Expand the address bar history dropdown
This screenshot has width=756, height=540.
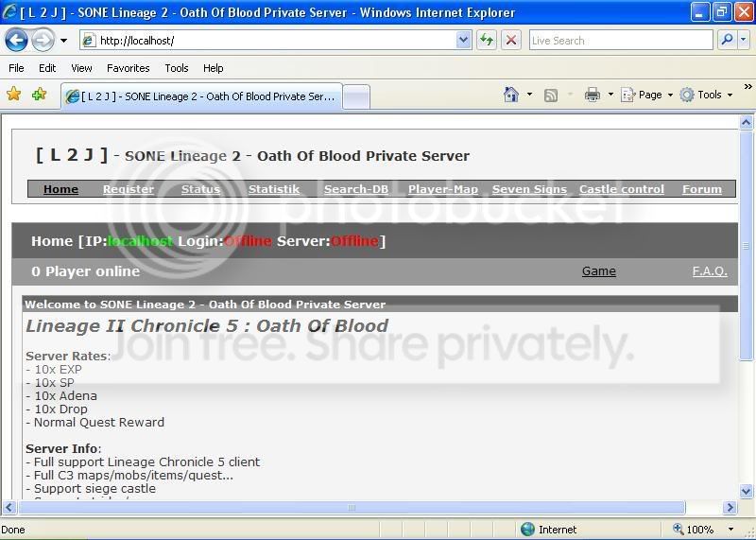point(463,41)
